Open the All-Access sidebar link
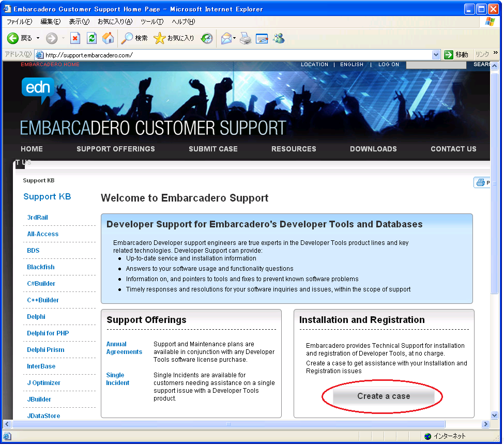Viewport: 504px width, 446px height. point(43,235)
